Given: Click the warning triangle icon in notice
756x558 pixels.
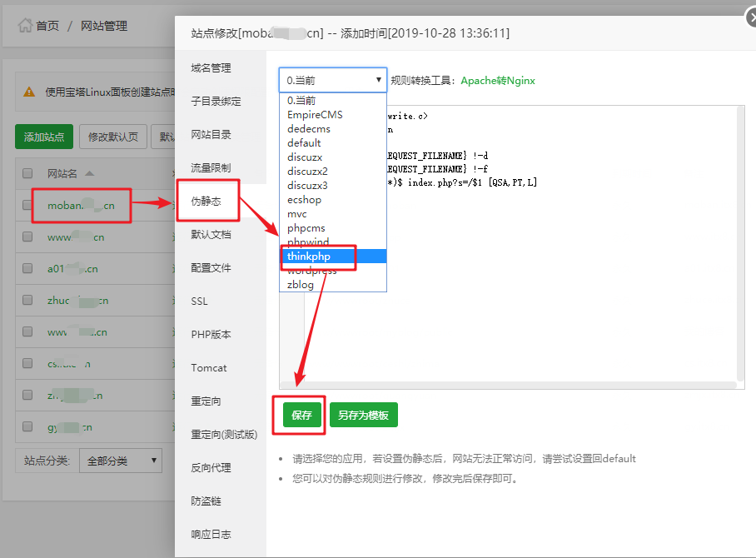Looking at the screenshot, I should (29, 92).
